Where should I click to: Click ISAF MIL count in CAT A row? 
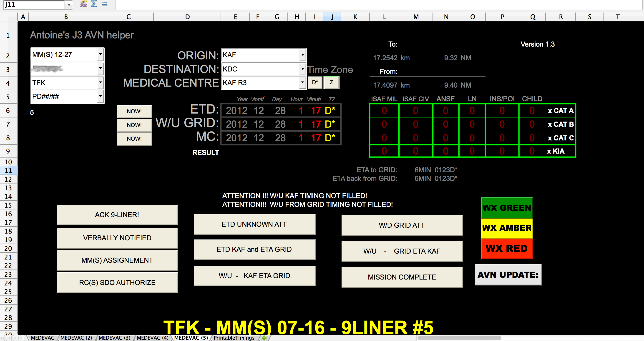click(384, 111)
